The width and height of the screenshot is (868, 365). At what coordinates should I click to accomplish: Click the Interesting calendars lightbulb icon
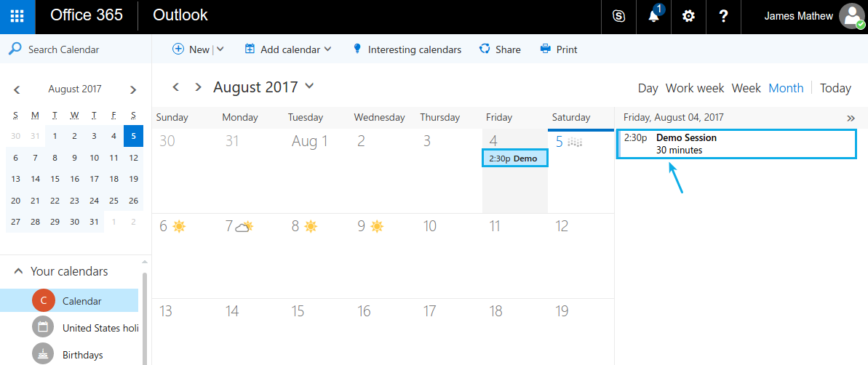pos(357,49)
